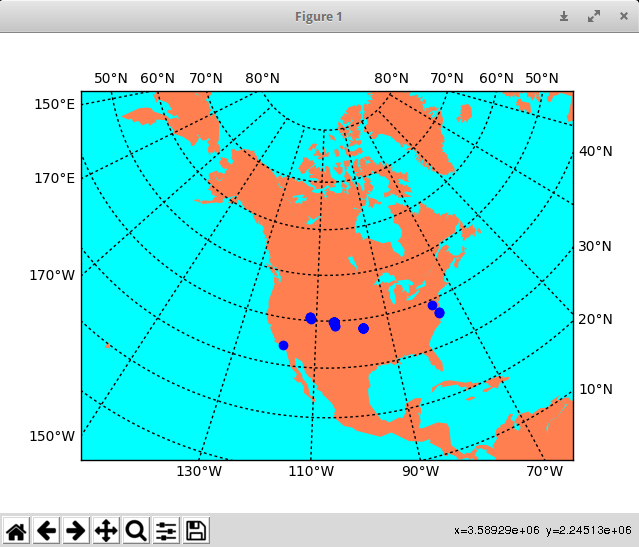Click the easternmost blue marker near the Atlantic
The image size is (639, 547).
[439, 313]
